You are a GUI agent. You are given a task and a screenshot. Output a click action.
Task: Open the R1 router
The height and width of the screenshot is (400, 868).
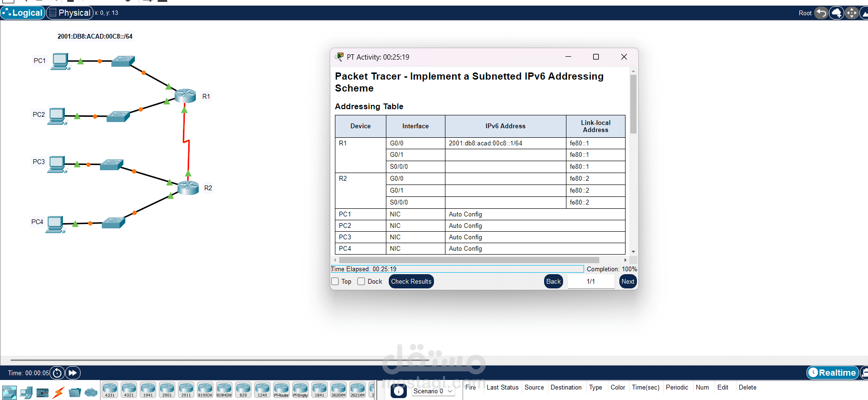(x=185, y=96)
